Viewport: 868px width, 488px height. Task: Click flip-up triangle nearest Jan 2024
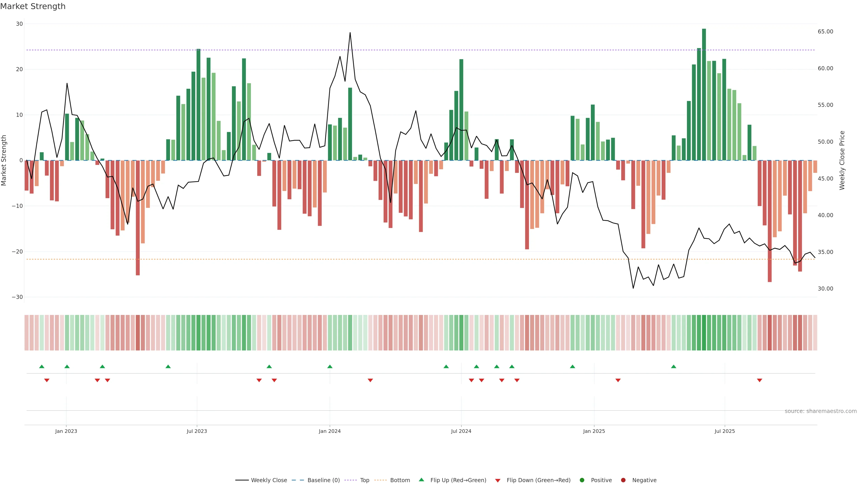pyautogui.click(x=330, y=366)
